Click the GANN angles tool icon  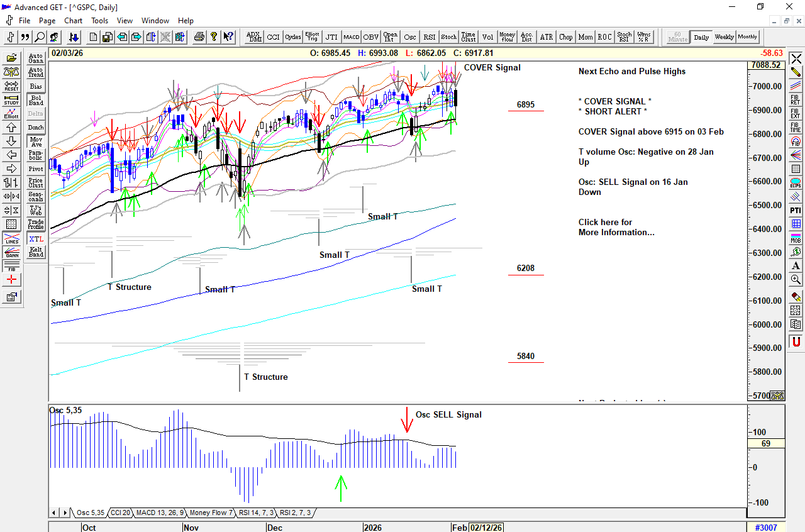coord(11,253)
